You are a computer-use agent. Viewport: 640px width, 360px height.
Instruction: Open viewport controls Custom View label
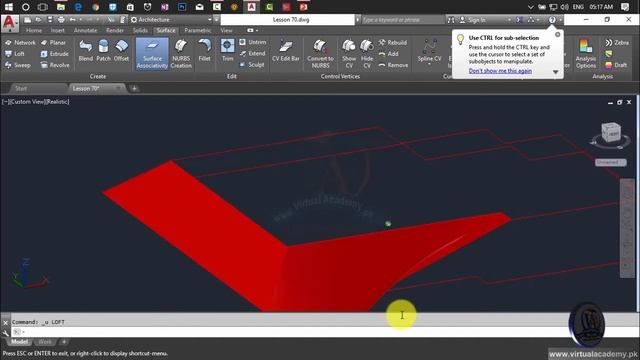27,102
